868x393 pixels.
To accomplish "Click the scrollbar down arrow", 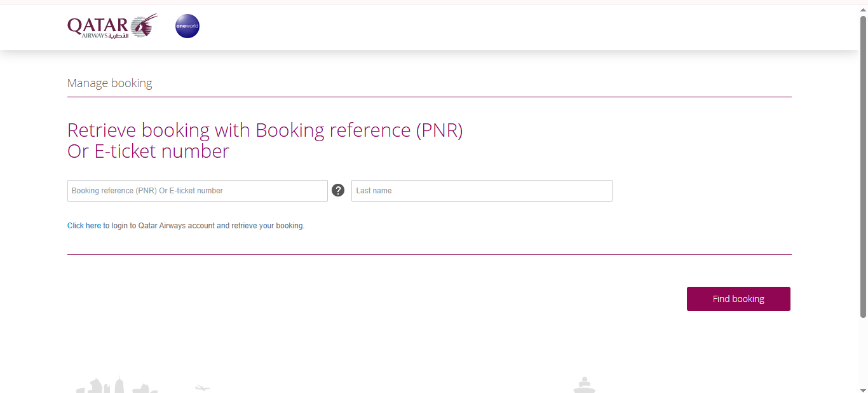I will click(x=863, y=389).
